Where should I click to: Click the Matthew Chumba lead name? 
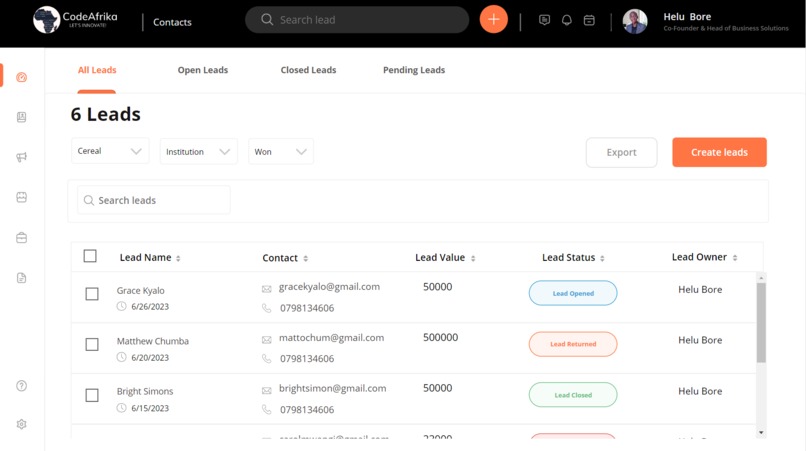(153, 341)
